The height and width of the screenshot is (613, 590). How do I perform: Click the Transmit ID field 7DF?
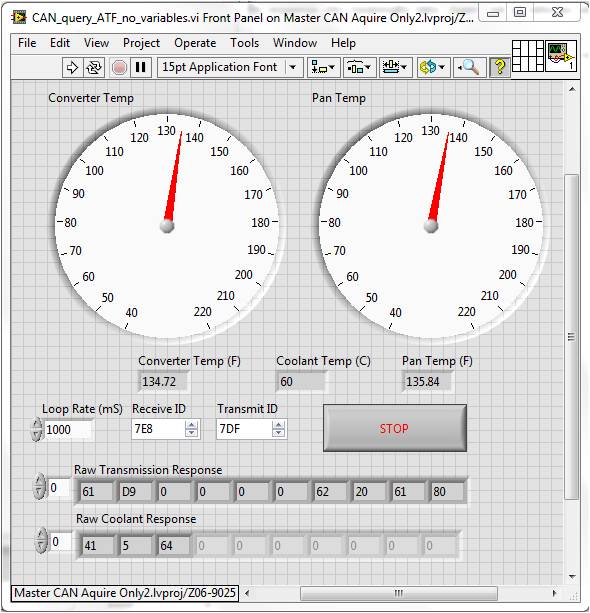pos(244,429)
